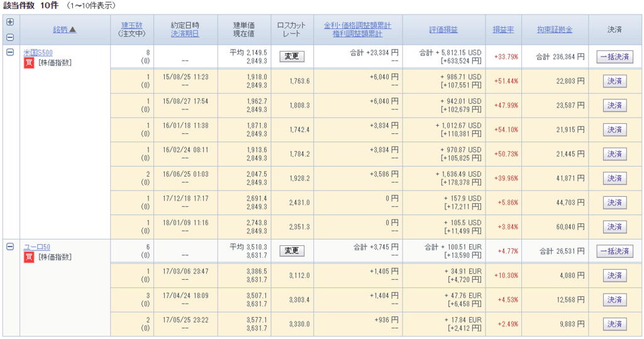Expand all rows with plus icon
The height and width of the screenshot is (339, 644).
10,22
